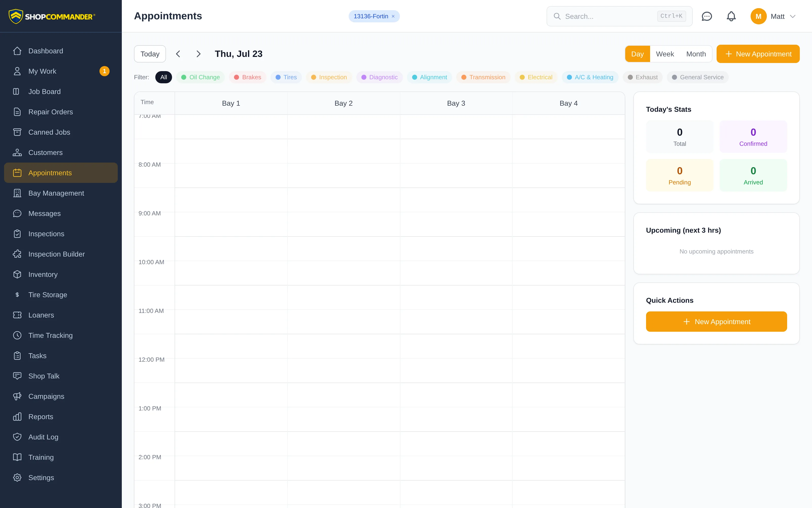This screenshot has width=812, height=508.
Task: Click the Confirmed stat card
Action: click(753, 137)
